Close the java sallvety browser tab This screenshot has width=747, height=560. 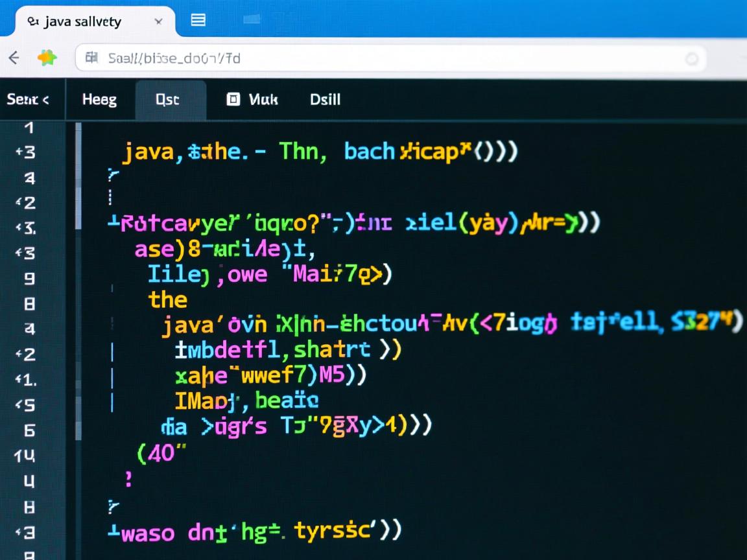pos(158,21)
